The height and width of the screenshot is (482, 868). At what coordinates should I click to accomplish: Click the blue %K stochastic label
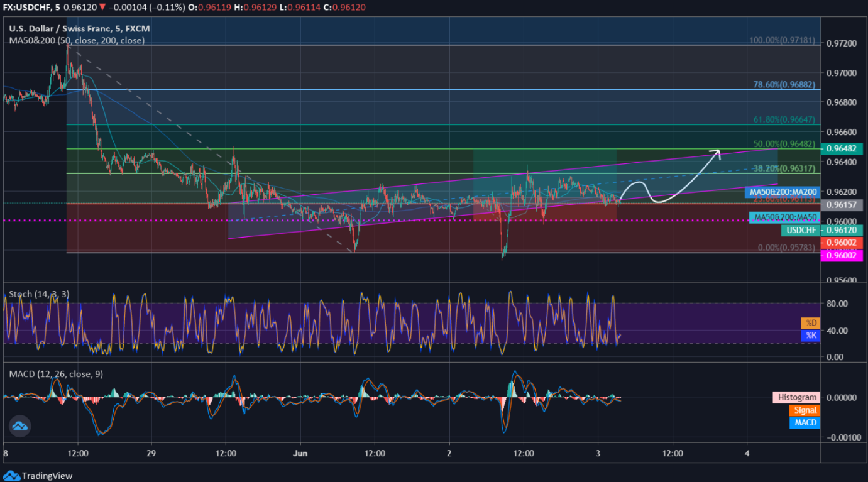pyautogui.click(x=810, y=336)
